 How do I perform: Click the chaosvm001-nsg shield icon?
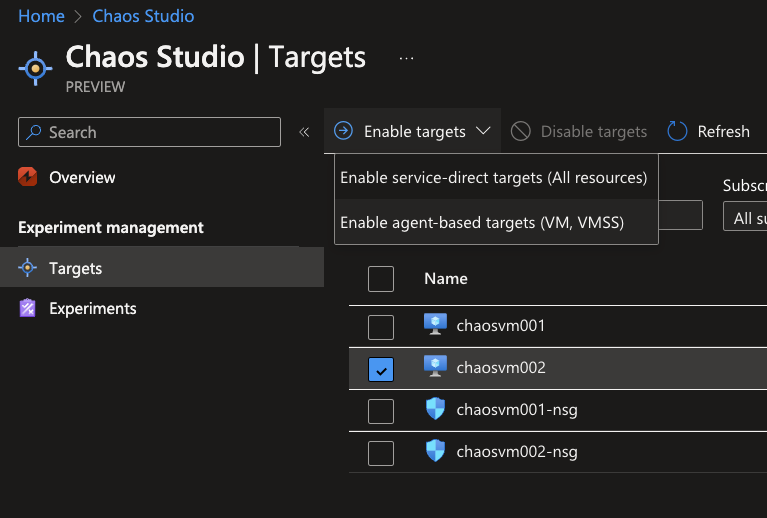coord(435,408)
